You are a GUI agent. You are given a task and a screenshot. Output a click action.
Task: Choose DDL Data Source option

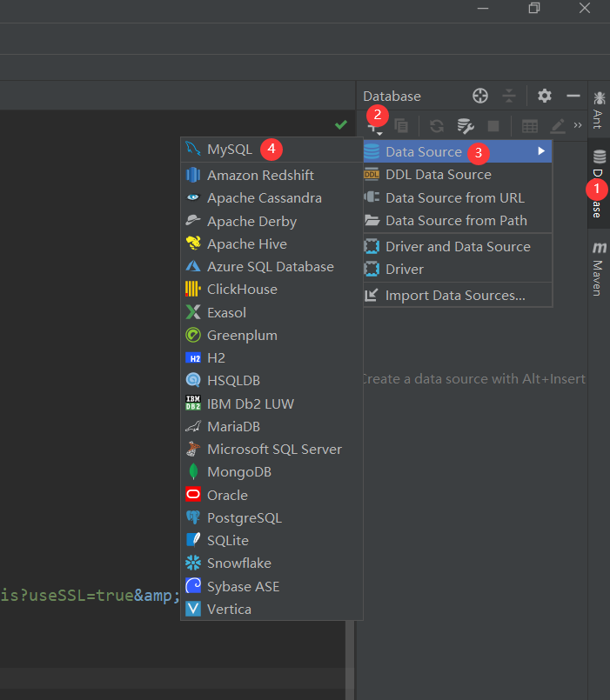458,175
